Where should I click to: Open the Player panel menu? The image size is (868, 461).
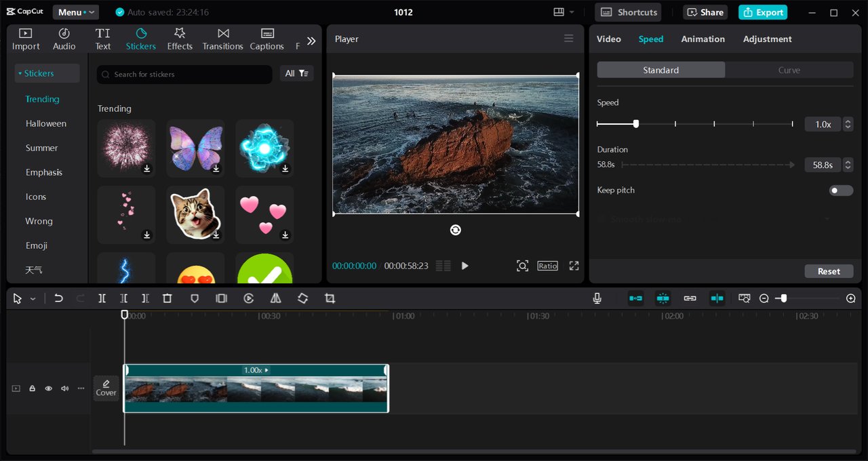tap(569, 39)
